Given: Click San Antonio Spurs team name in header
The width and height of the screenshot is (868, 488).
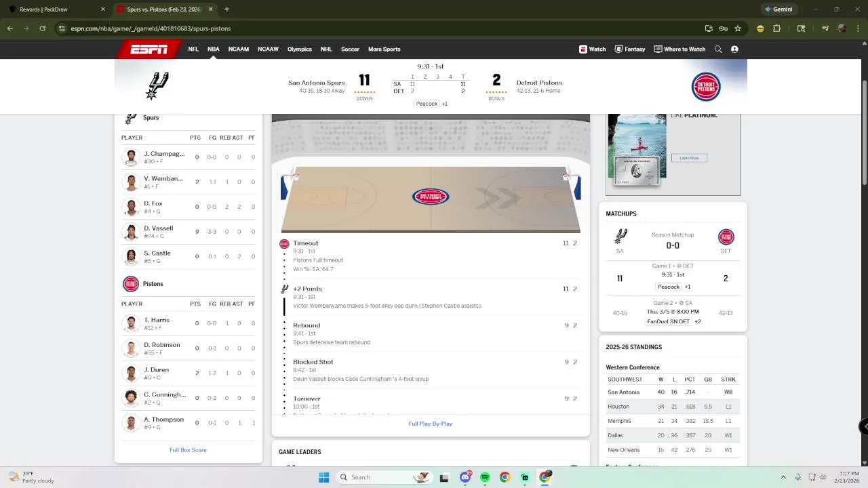Looking at the screenshot, I should click(x=316, y=83).
